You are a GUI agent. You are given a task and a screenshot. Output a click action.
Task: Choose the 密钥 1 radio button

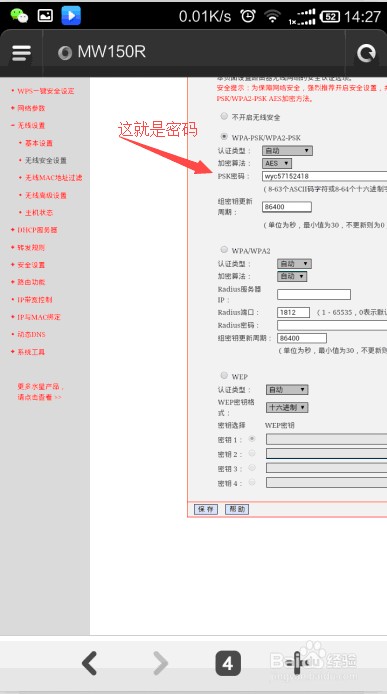point(252,439)
